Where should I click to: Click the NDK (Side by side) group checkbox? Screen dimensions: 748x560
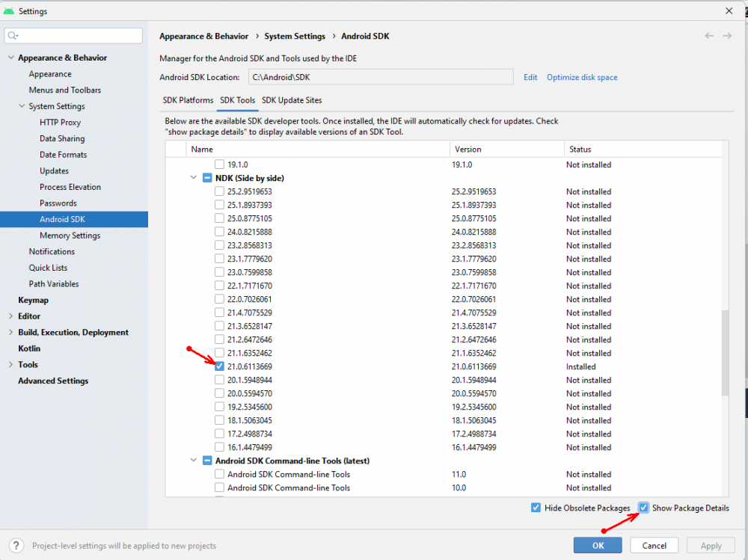207,178
